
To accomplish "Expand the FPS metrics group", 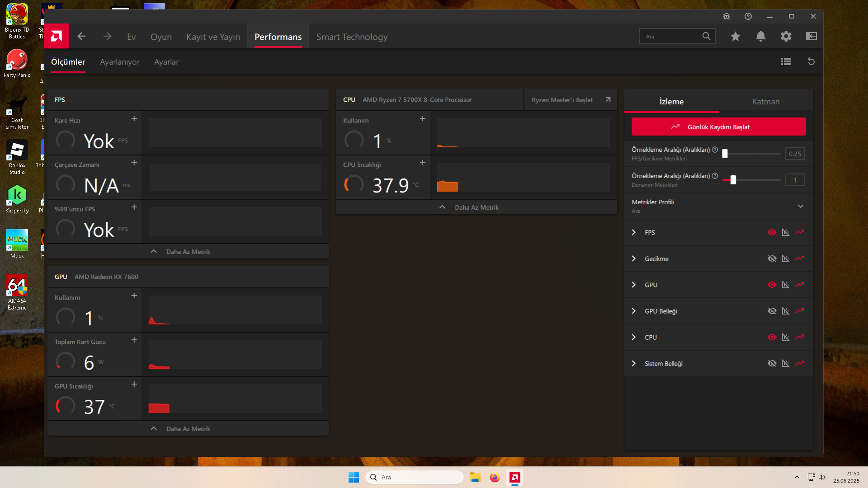I will [634, 232].
